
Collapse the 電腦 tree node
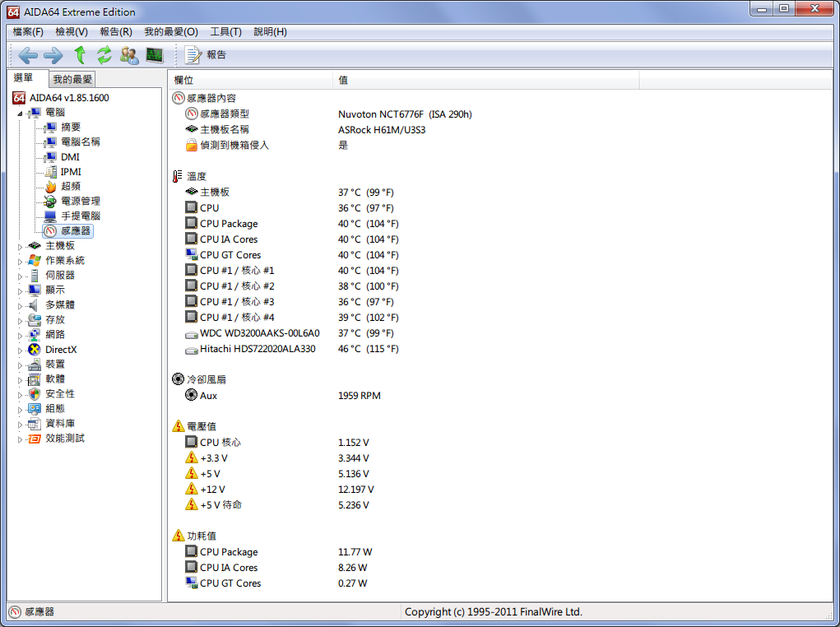pos(20,113)
